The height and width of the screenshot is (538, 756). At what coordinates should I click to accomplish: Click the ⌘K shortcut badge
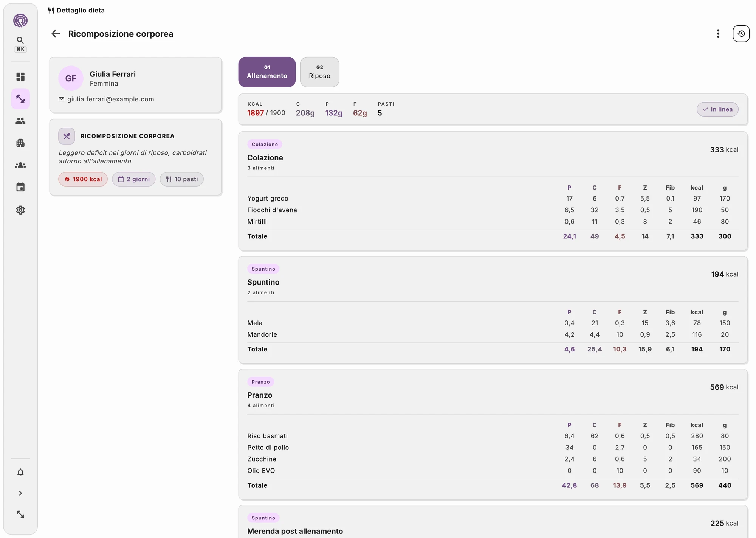pos(20,49)
